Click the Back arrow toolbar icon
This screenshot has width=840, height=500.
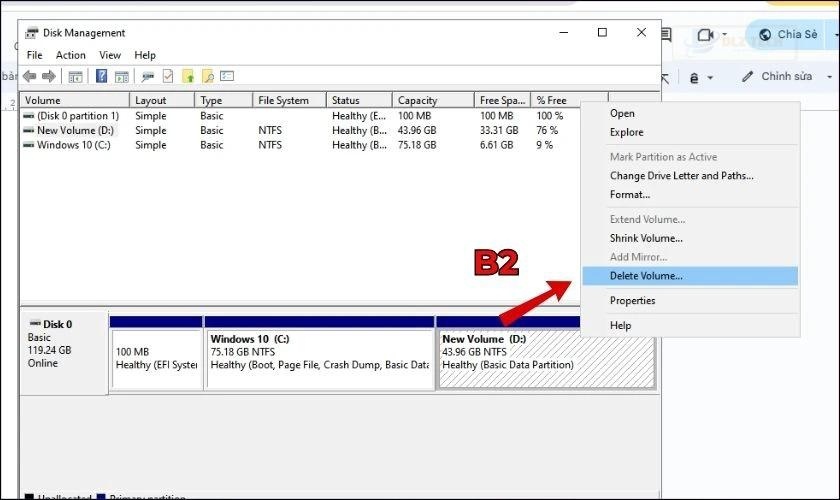pyautogui.click(x=29, y=76)
